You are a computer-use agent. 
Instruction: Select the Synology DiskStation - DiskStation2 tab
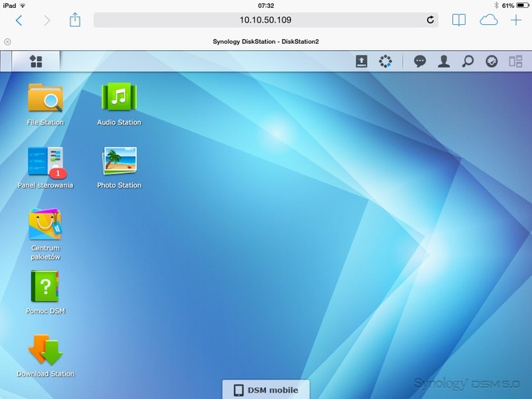(266, 41)
